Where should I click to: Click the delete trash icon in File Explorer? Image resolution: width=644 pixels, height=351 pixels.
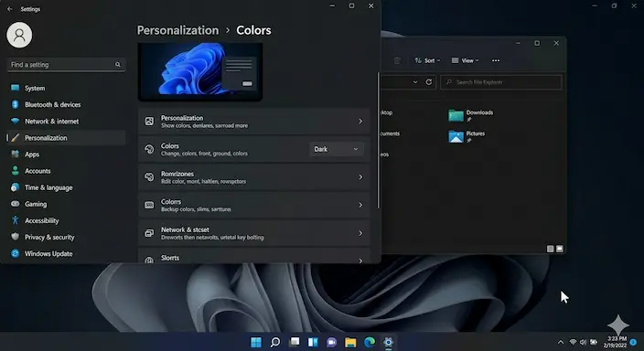coord(397,60)
